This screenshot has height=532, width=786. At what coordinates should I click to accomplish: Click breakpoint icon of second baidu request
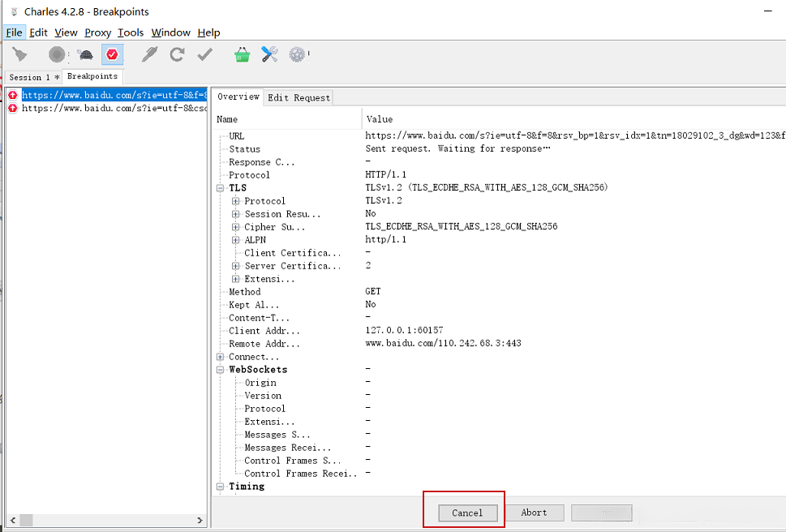tap(13, 108)
